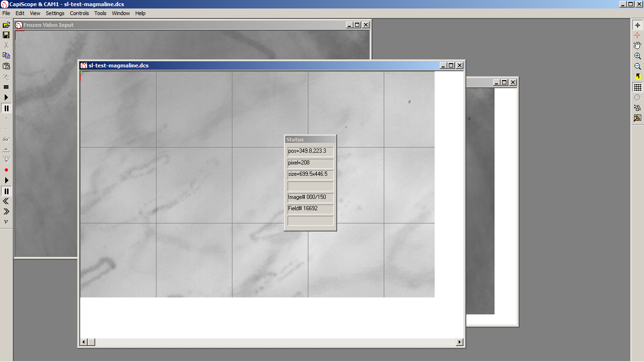Toggle the grid overlay icon
Screen dimensions: 644x362
637,87
